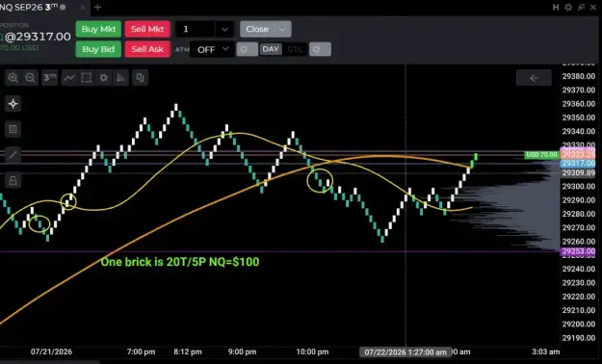Click Buy Bid button
This screenshot has width=602, height=364.
[x=98, y=49]
